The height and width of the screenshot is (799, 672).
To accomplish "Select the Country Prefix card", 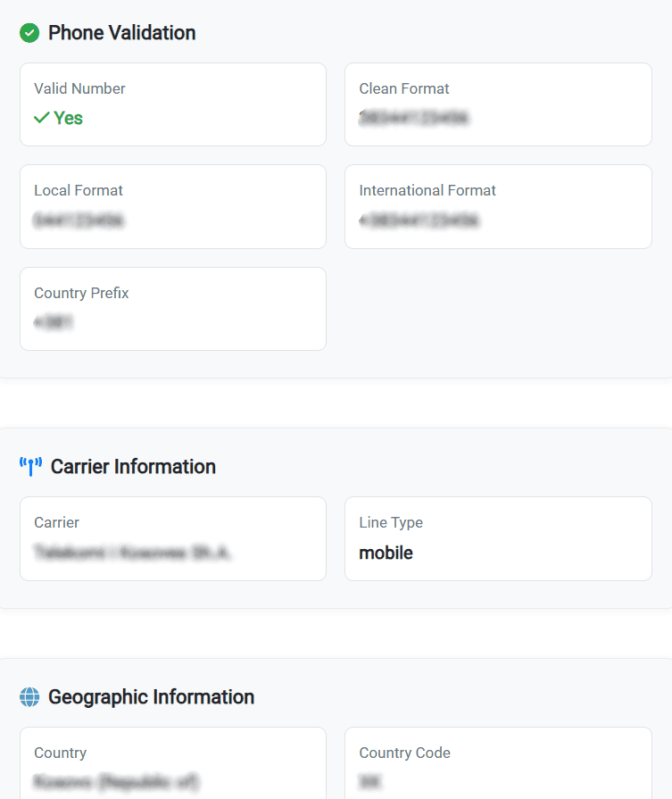I will (172, 308).
